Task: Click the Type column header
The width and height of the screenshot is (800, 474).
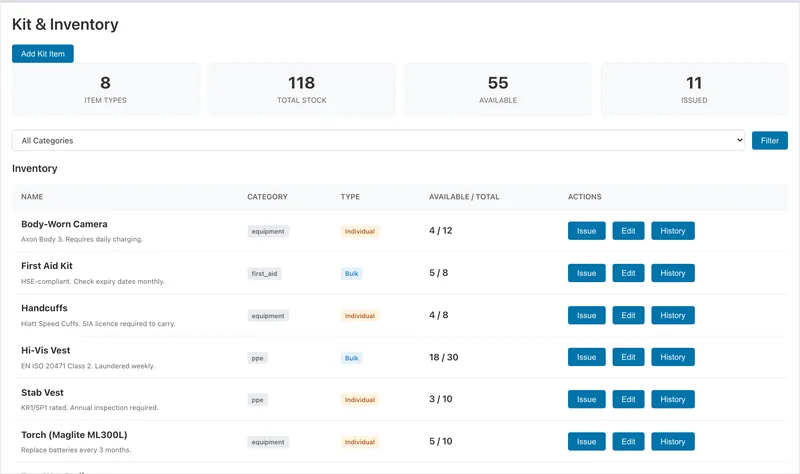Action: 350,196
